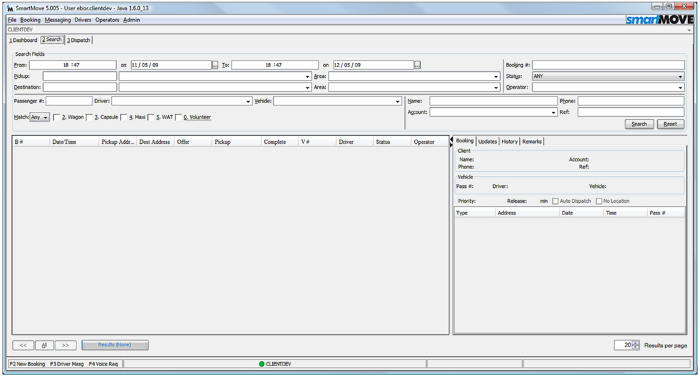This screenshot has height=377, width=700.
Task: Open the File menu
Action: pyautogui.click(x=12, y=20)
